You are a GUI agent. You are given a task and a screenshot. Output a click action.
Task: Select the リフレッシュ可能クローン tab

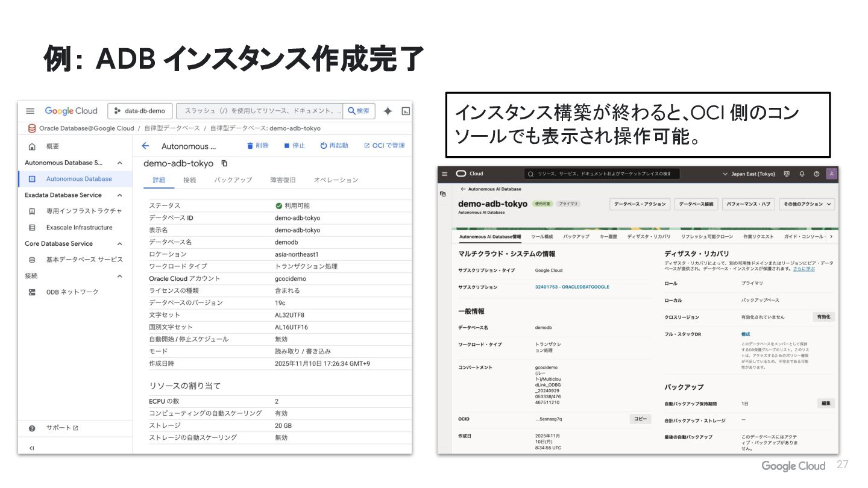click(x=706, y=237)
